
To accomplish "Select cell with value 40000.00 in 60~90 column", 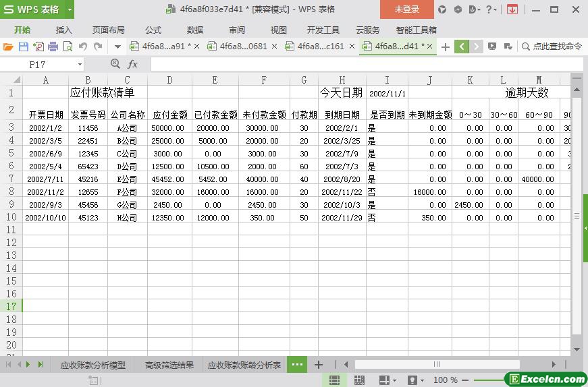I will (x=539, y=179).
